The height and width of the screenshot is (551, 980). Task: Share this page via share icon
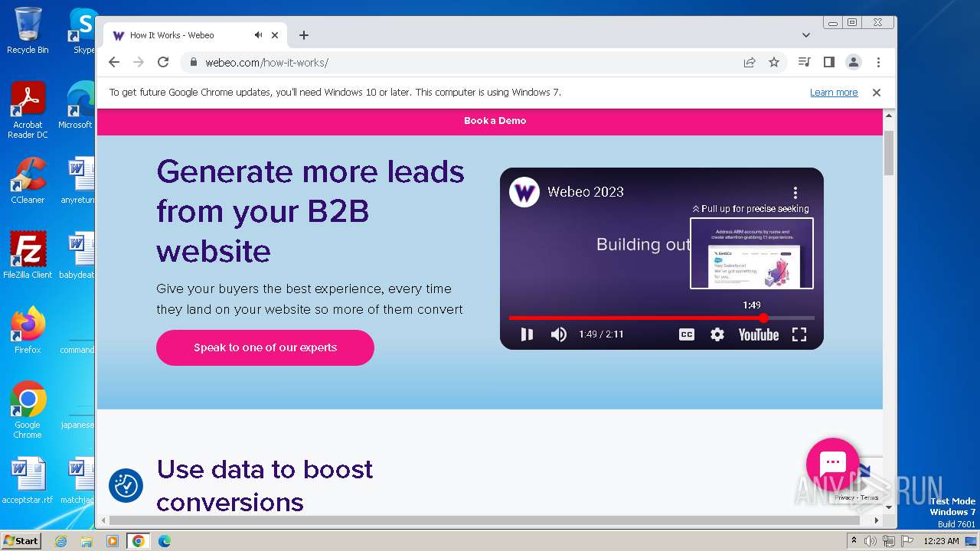coord(750,63)
